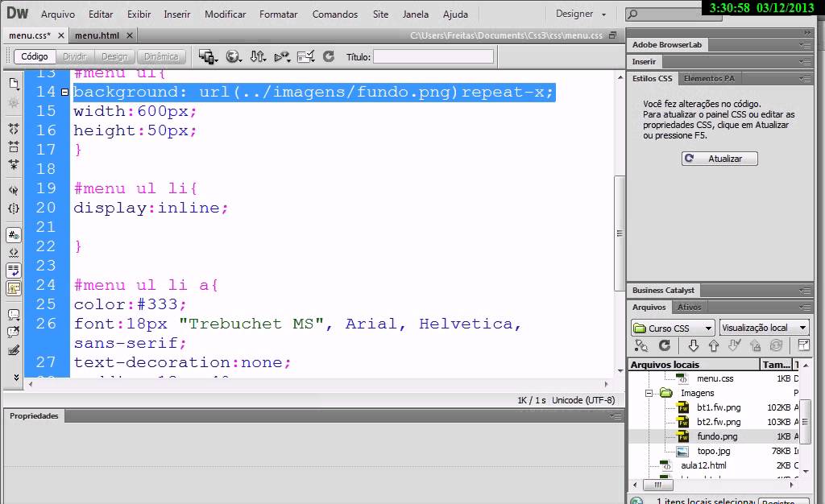
Task: Open the Curso CSS site dropdown
Action: tap(673, 328)
